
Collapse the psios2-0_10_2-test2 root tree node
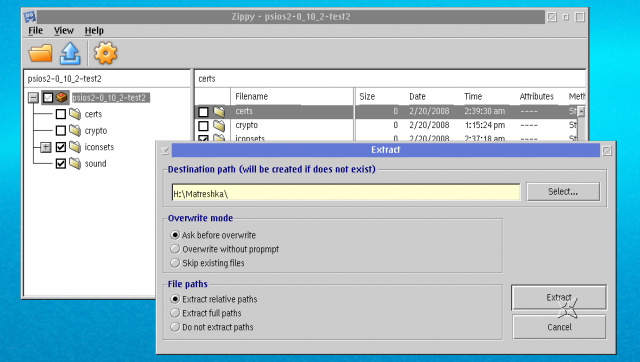(x=33, y=98)
